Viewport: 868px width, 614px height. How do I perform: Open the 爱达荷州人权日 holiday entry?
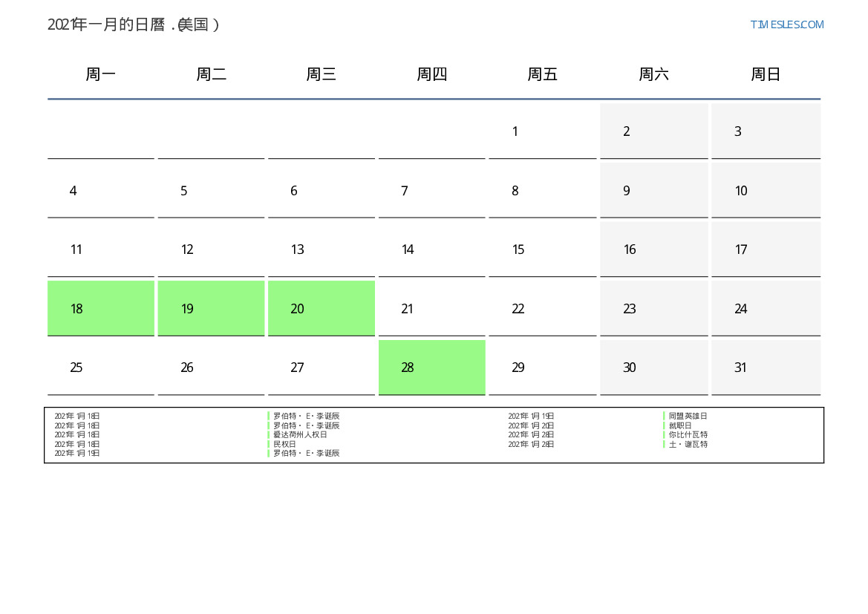[300, 435]
